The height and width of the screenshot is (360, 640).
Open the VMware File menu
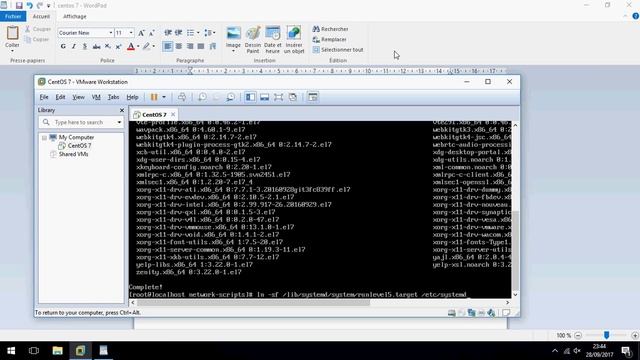(x=44, y=97)
